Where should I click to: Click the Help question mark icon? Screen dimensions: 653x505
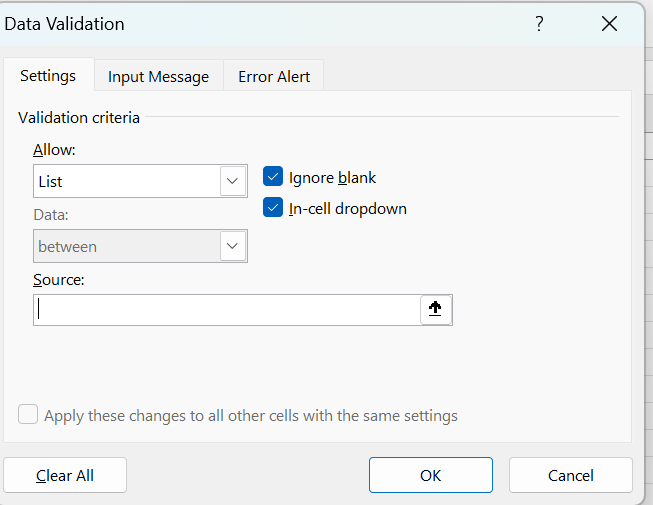(539, 24)
